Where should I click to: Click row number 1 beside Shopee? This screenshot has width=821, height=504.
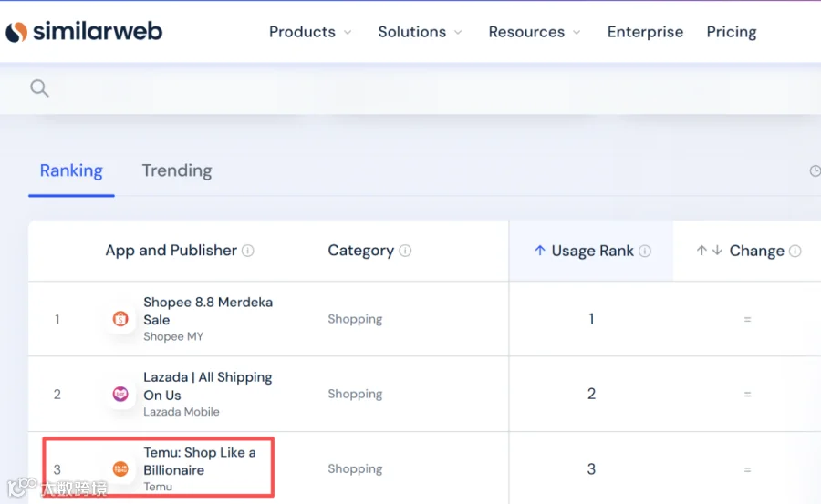coord(57,319)
